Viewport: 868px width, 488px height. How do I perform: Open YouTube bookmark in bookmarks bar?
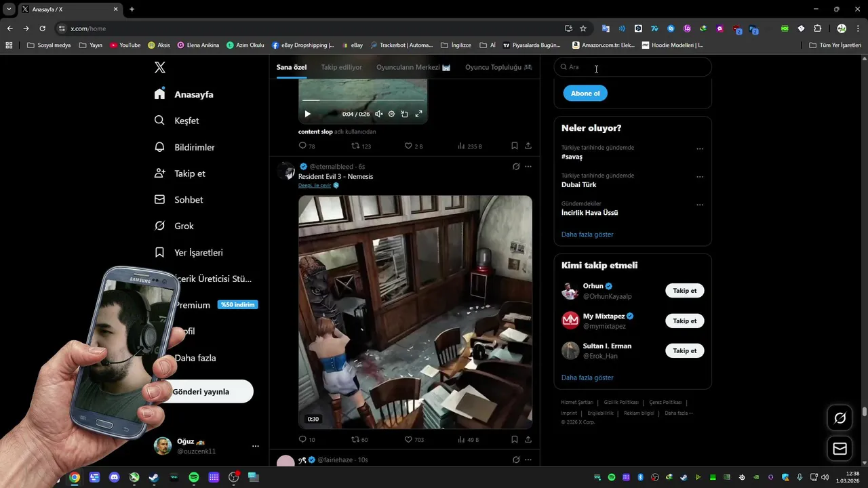pos(125,45)
